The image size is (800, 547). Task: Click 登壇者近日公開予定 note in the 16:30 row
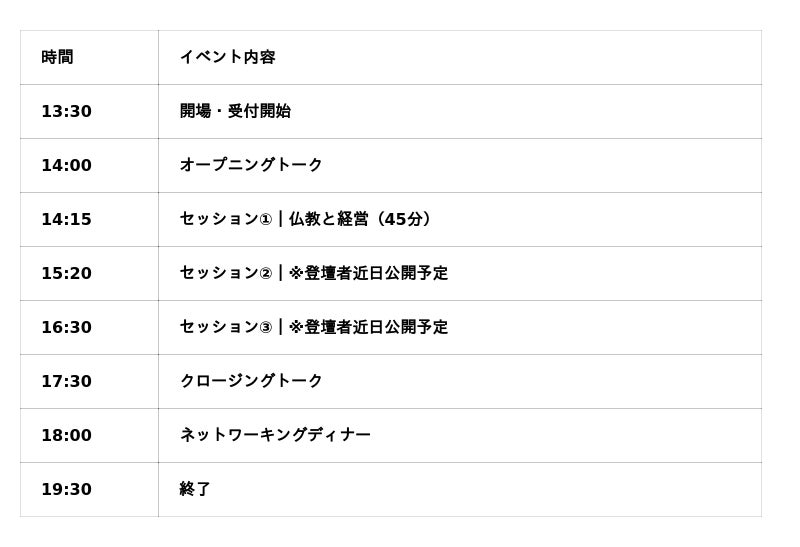[x=375, y=328]
